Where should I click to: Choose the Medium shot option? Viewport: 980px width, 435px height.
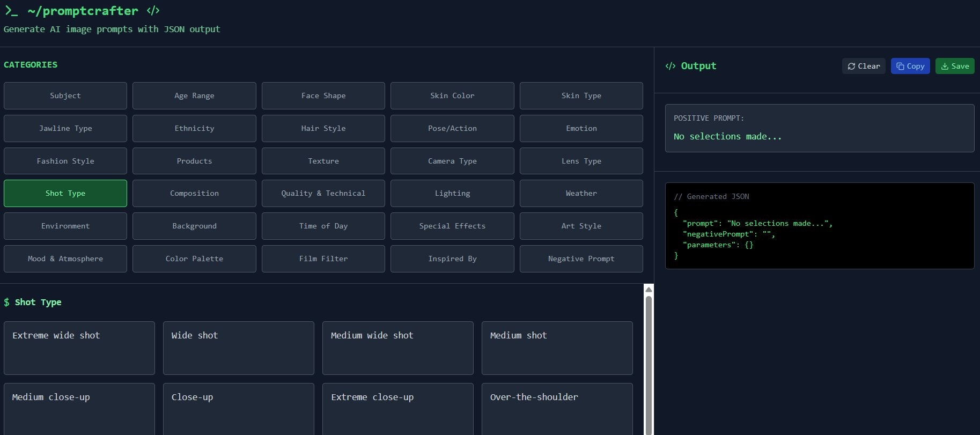pos(557,348)
